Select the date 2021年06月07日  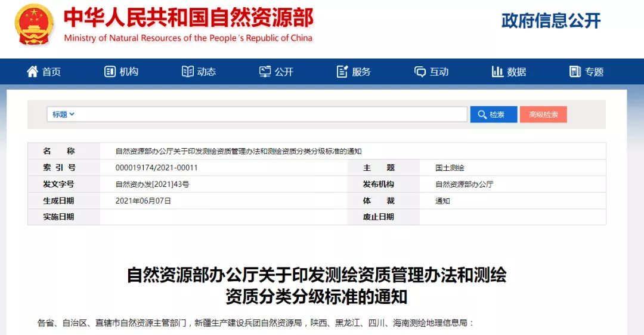coord(143,201)
